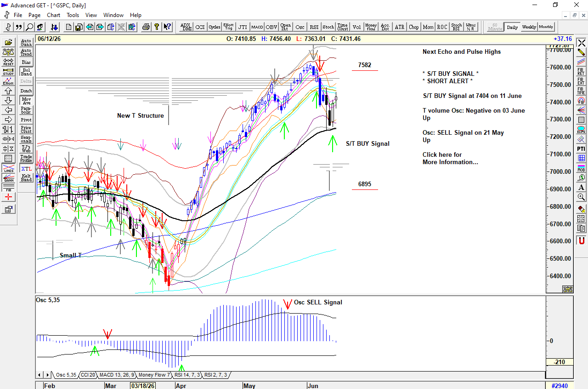Switch to the MACD 13, 26, 9 tab
This screenshot has height=389, width=588.
(x=116, y=375)
